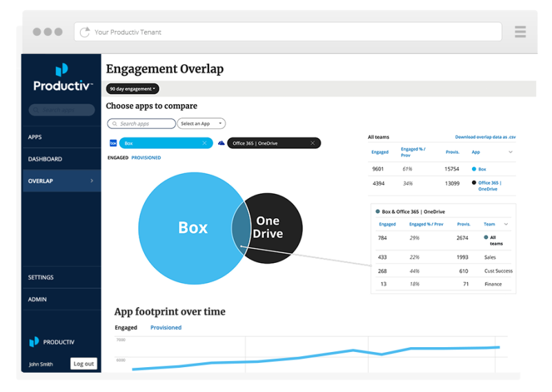Click the browser reload icon

point(86,32)
